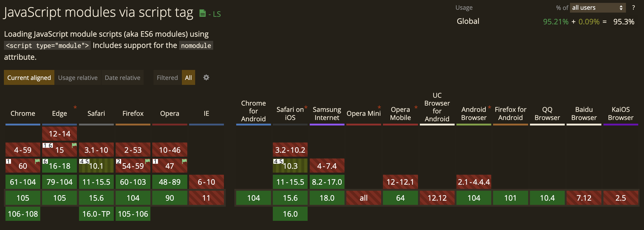Click the partially supported Safari 10.1 cell

click(96, 166)
